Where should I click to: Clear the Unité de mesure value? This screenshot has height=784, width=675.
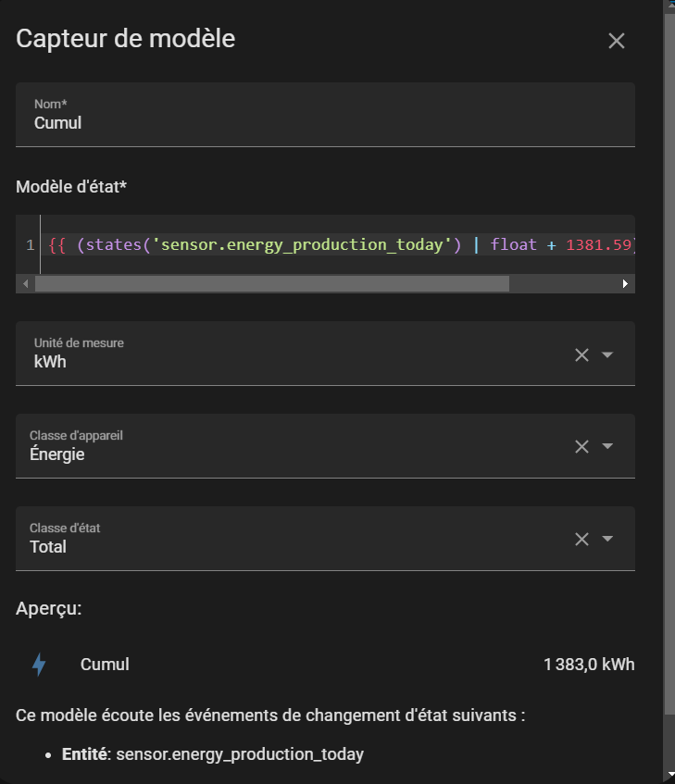click(x=581, y=355)
